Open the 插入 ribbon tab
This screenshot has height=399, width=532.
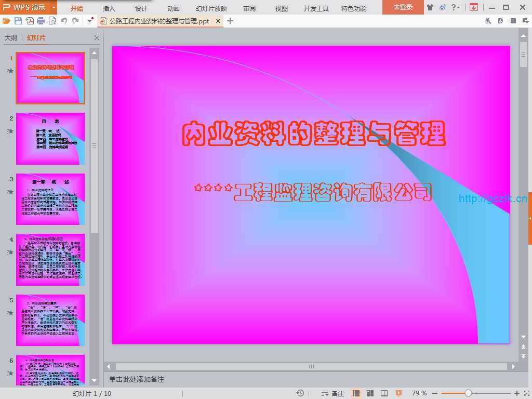click(109, 8)
